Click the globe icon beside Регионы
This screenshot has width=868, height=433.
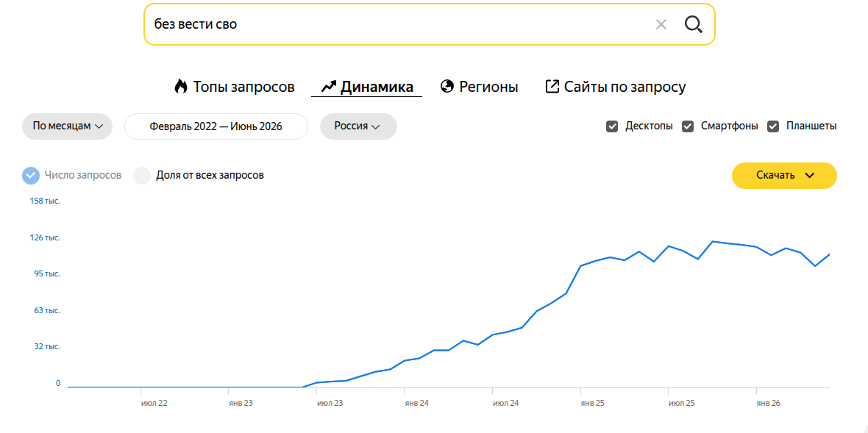click(447, 86)
